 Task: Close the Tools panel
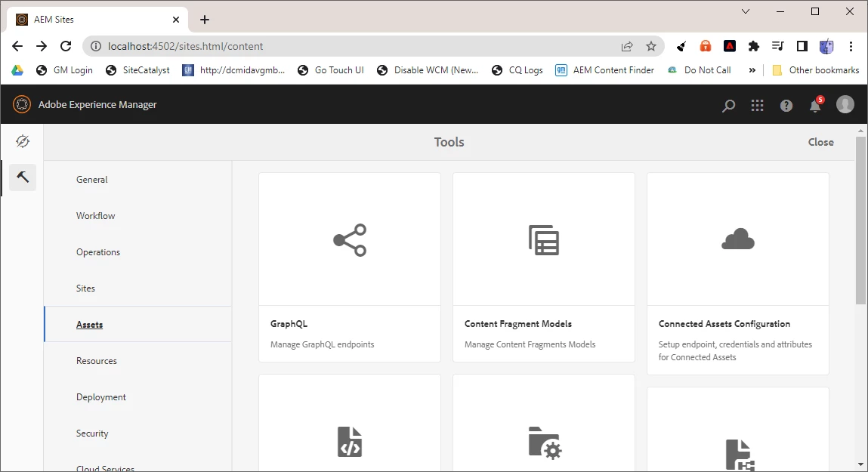[820, 142]
